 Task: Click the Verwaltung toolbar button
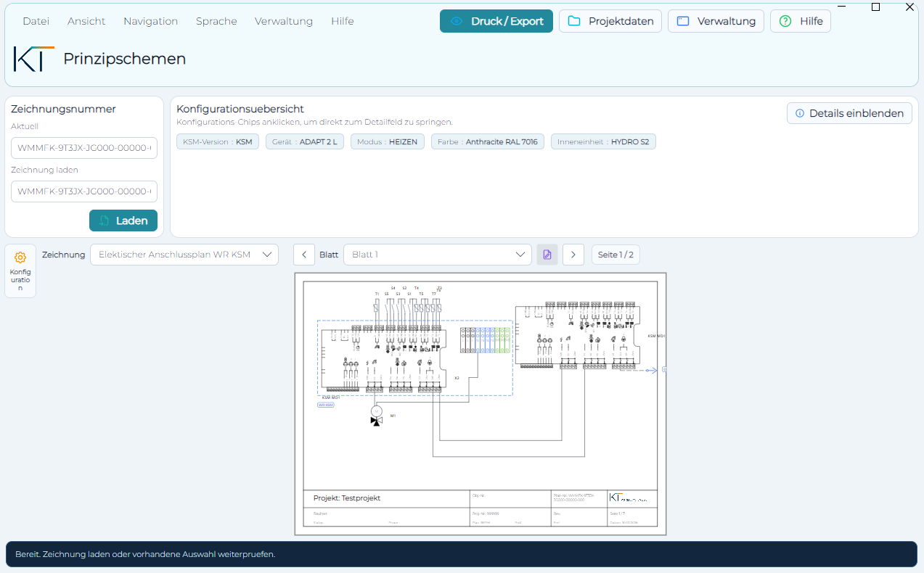pos(716,21)
